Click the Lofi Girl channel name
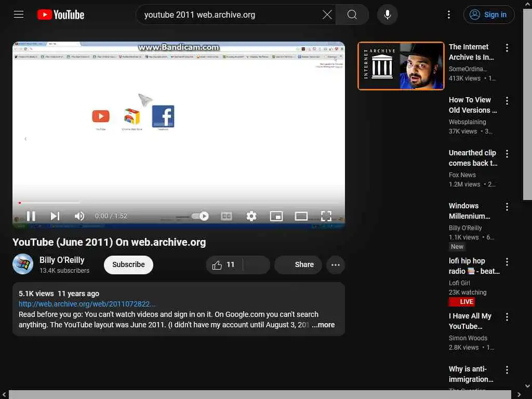 (459, 283)
